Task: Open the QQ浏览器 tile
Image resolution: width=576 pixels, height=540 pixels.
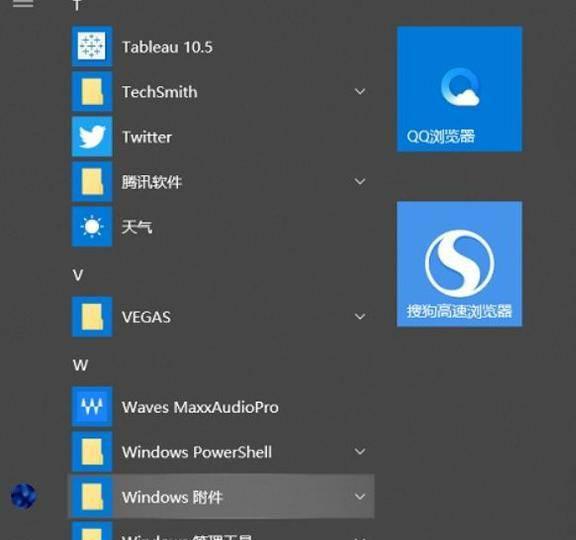Action: point(459,89)
